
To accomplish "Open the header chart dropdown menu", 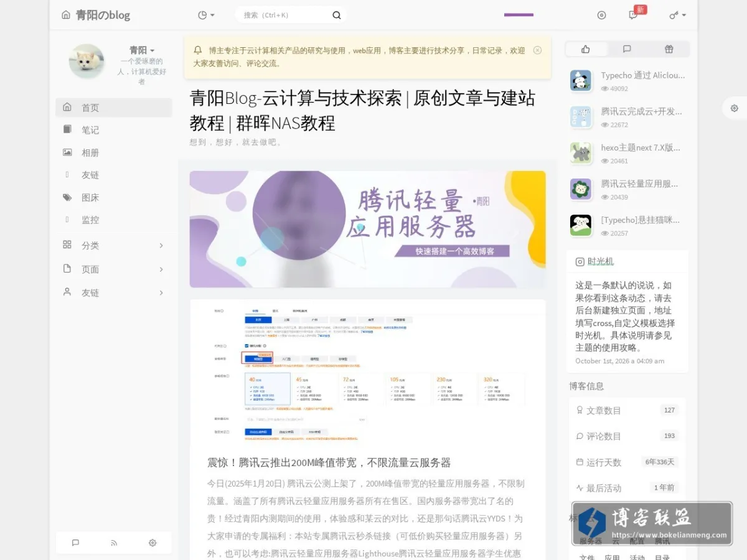I will (x=206, y=15).
